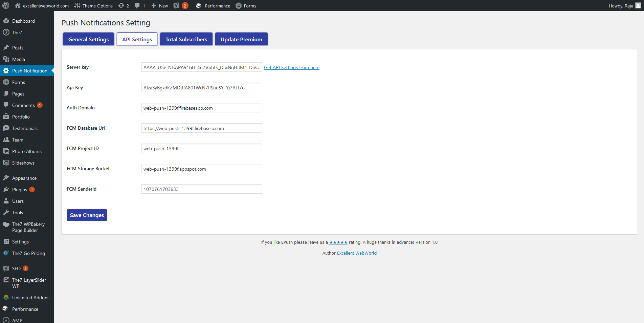This screenshot has width=644, height=323.
Task: Open the Total Subscribers tab
Action: pyautogui.click(x=186, y=39)
